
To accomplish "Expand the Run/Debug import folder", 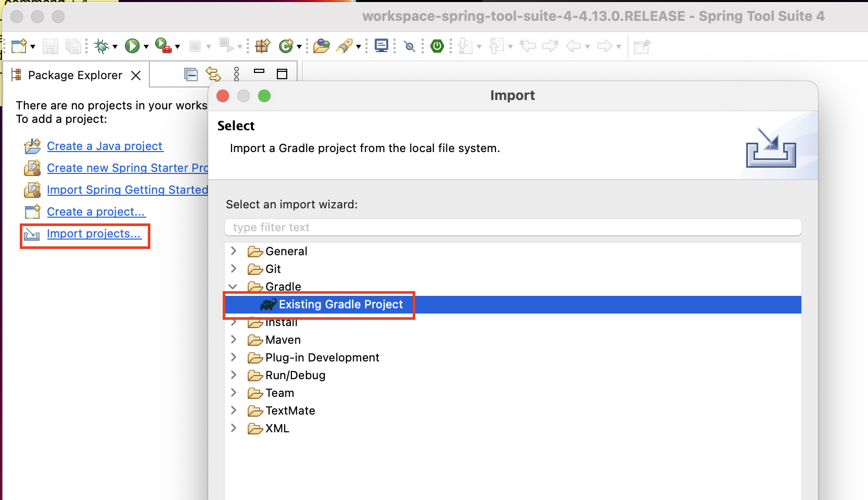I will (x=234, y=375).
